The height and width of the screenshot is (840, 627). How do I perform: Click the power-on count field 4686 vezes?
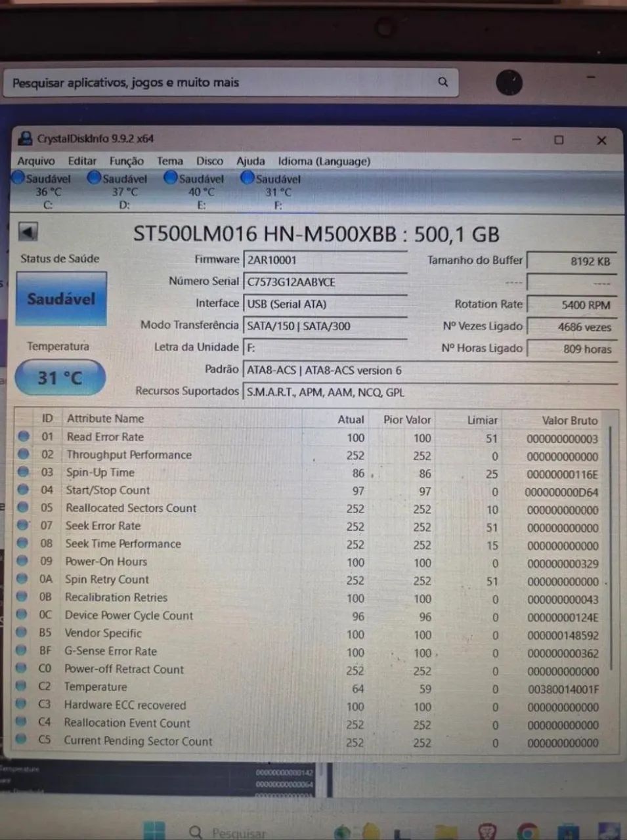click(x=571, y=327)
